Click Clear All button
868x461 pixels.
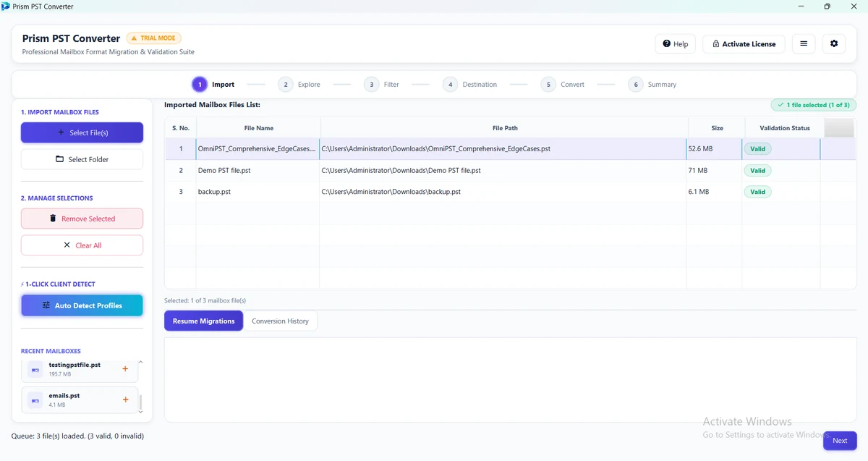click(x=82, y=245)
